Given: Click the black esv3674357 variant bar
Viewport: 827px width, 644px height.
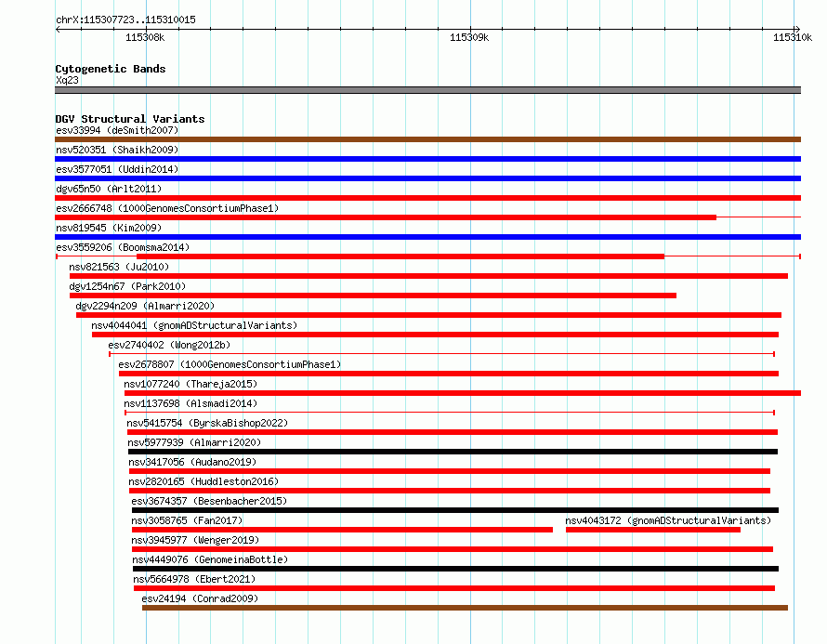Looking at the screenshot, I should 455,510.
